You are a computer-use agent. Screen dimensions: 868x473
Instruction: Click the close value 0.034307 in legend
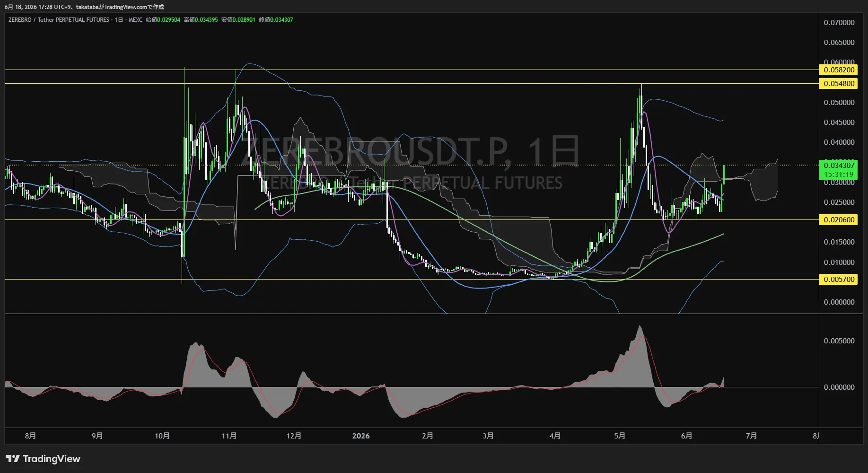tap(281, 20)
